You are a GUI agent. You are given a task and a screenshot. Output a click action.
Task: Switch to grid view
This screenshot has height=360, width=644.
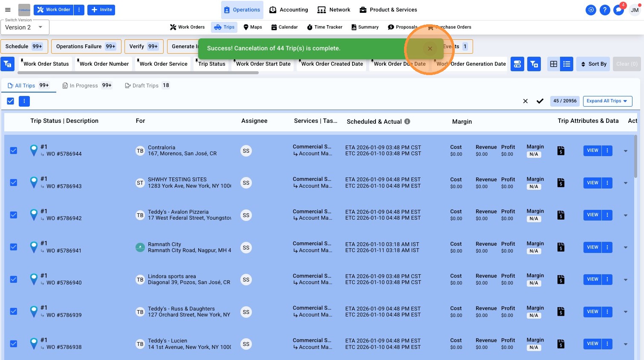click(x=554, y=64)
